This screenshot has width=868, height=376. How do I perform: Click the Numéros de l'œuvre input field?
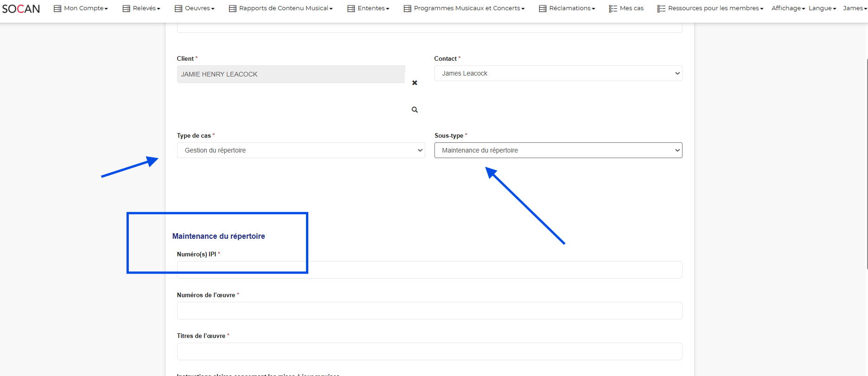[429, 311]
